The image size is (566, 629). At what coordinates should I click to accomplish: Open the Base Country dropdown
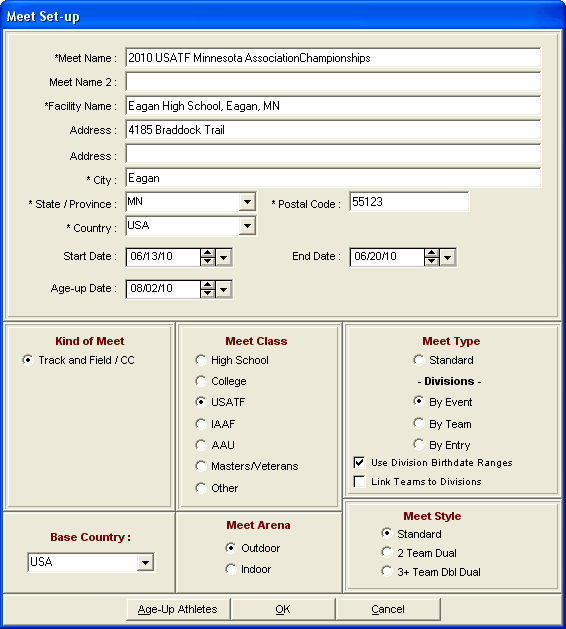coord(145,562)
